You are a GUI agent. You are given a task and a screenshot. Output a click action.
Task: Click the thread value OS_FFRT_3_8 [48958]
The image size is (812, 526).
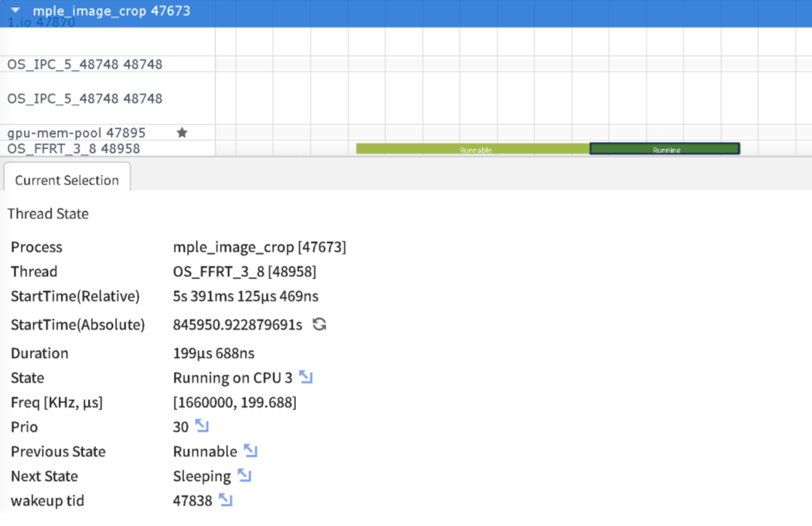244,272
